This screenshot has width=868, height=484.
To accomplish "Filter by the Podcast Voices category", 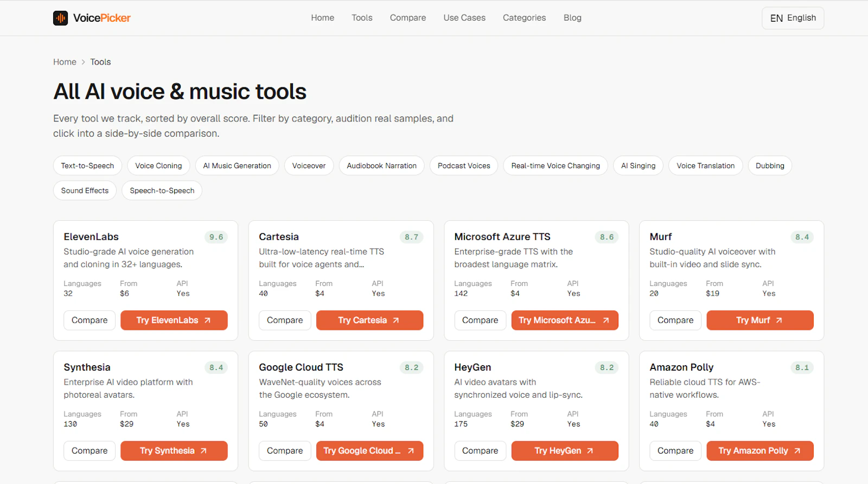I will point(464,165).
